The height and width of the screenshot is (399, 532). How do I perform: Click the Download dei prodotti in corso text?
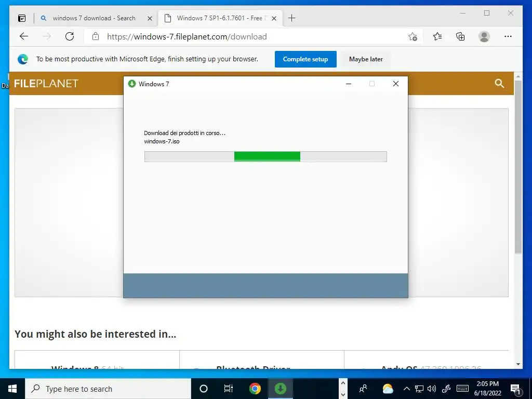point(184,133)
